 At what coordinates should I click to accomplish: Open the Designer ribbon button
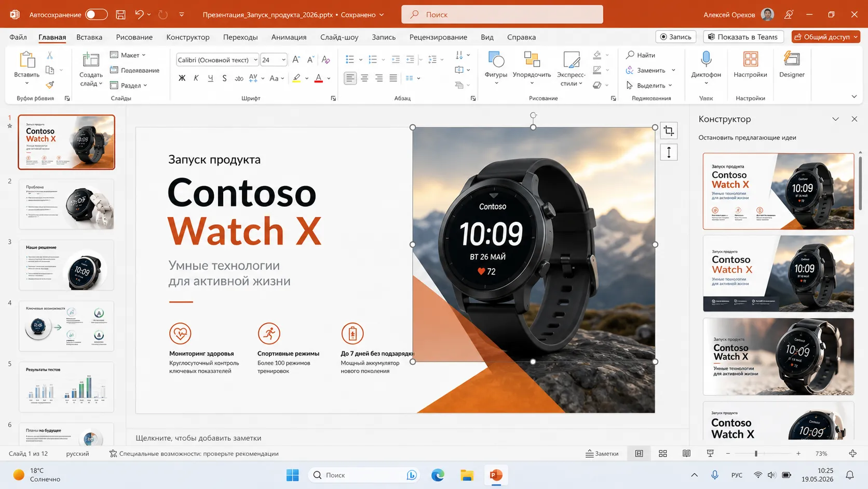[x=792, y=65]
